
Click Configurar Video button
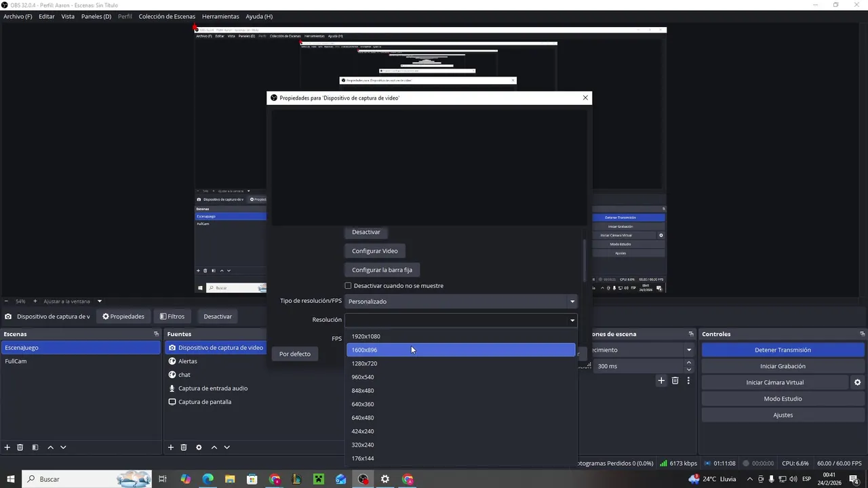point(375,251)
